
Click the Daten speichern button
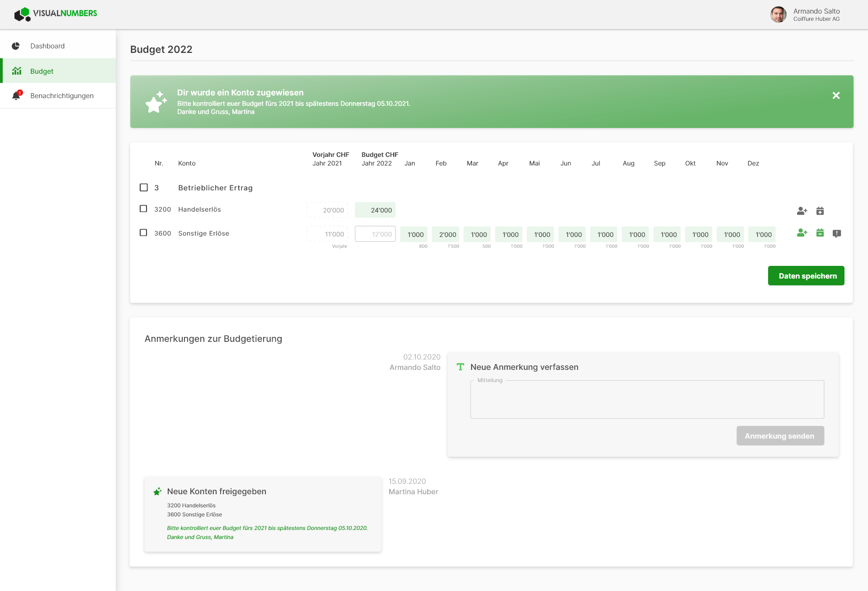pos(806,276)
